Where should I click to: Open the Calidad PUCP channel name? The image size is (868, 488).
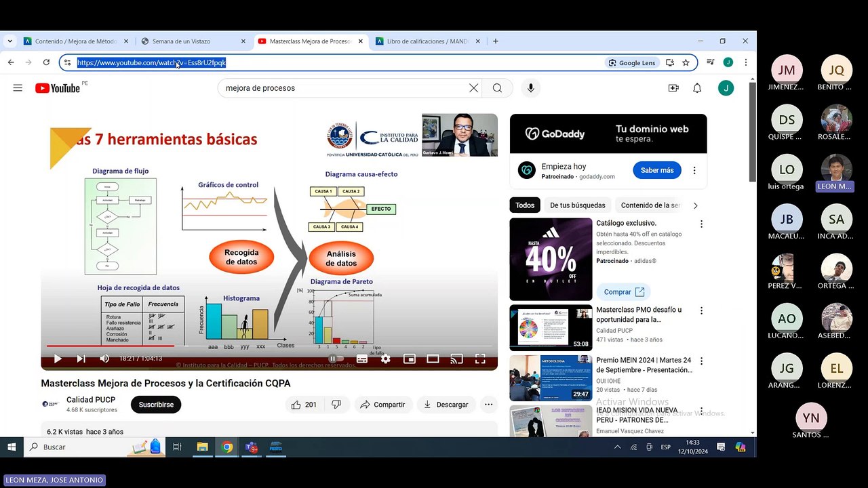click(x=91, y=400)
